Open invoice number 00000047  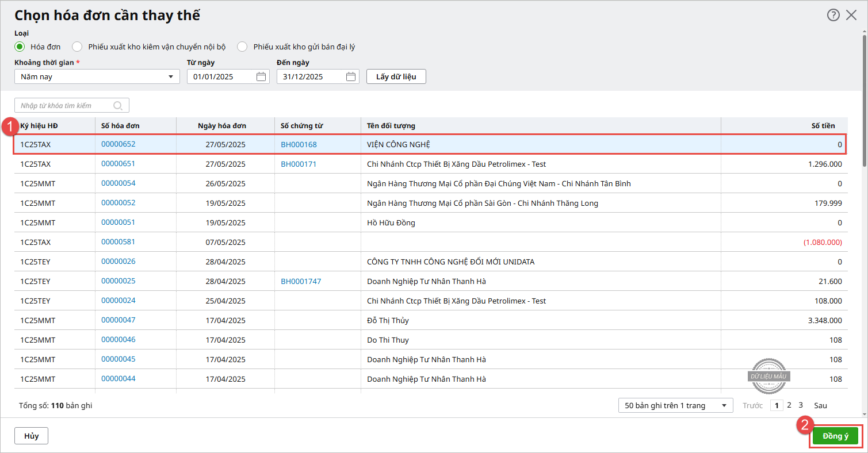pos(118,320)
